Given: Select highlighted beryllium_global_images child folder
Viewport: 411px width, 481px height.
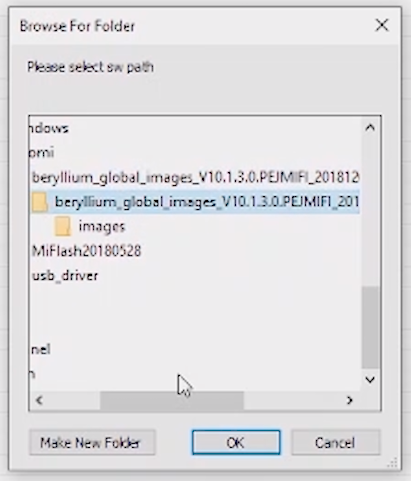Looking at the screenshot, I should 205,202.
